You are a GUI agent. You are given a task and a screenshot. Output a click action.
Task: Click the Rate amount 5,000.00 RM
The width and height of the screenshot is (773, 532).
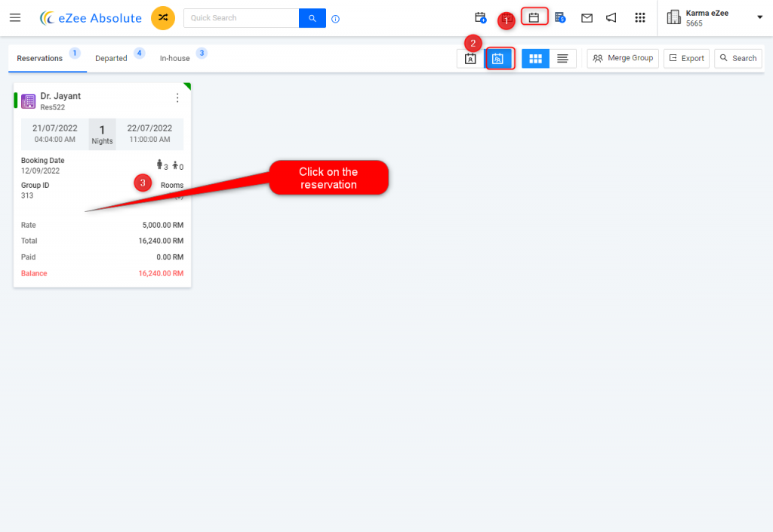[163, 225]
